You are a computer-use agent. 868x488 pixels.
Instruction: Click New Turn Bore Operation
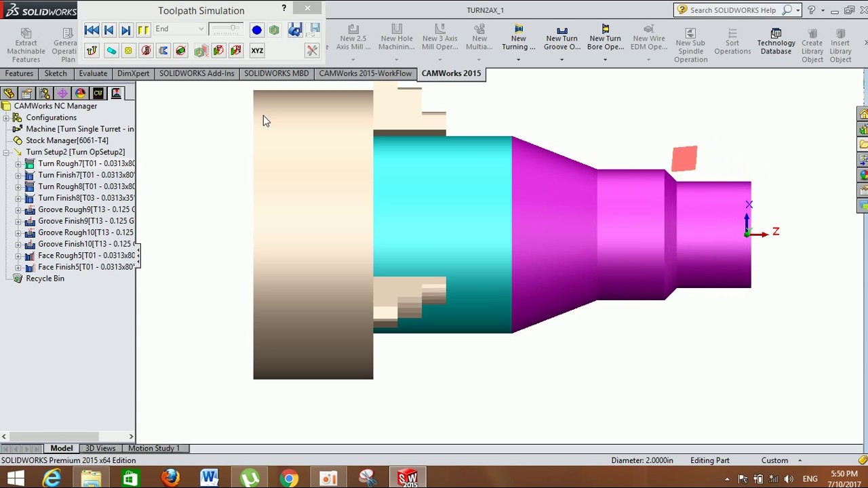point(605,38)
